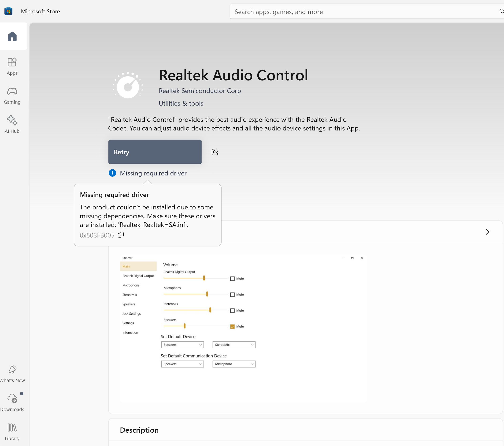The width and height of the screenshot is (504, 446).
Task: Open What's New in sidebar
Action: pyautogui.click(x=12, y=374)
